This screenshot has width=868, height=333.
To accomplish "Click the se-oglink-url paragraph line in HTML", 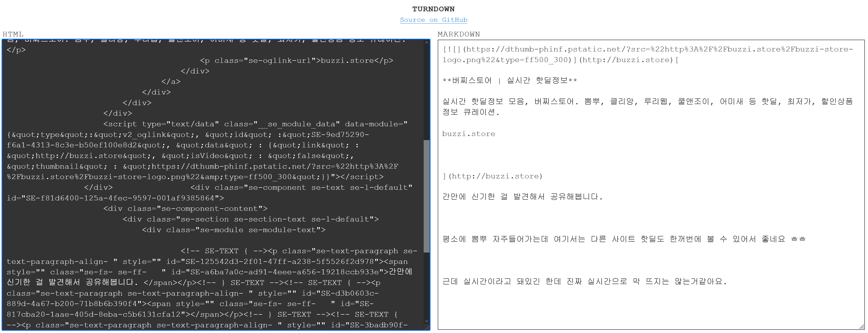I will [297, 61].
